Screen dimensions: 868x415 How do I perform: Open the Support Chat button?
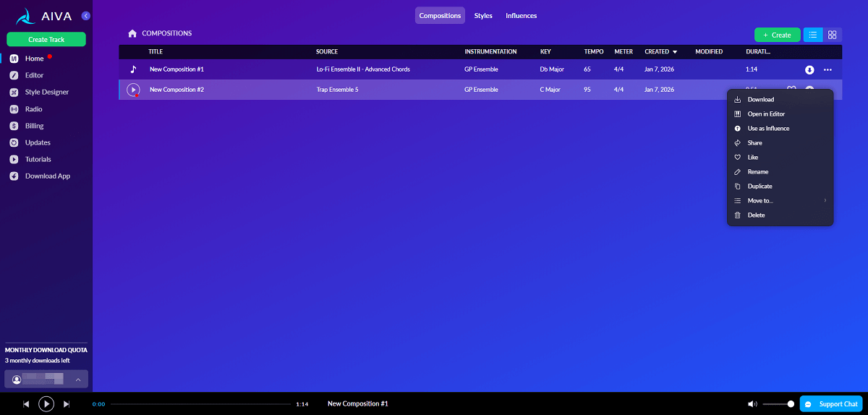(831, 404)
